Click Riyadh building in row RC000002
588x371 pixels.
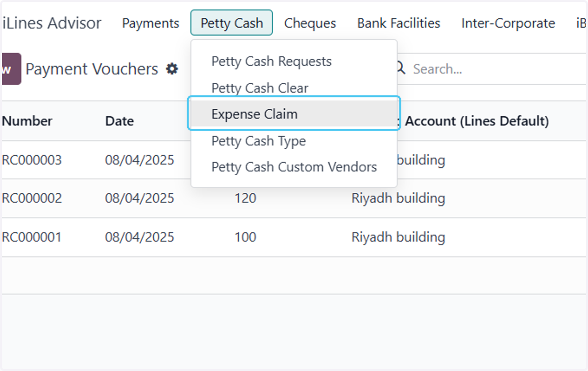click(398, 198)
